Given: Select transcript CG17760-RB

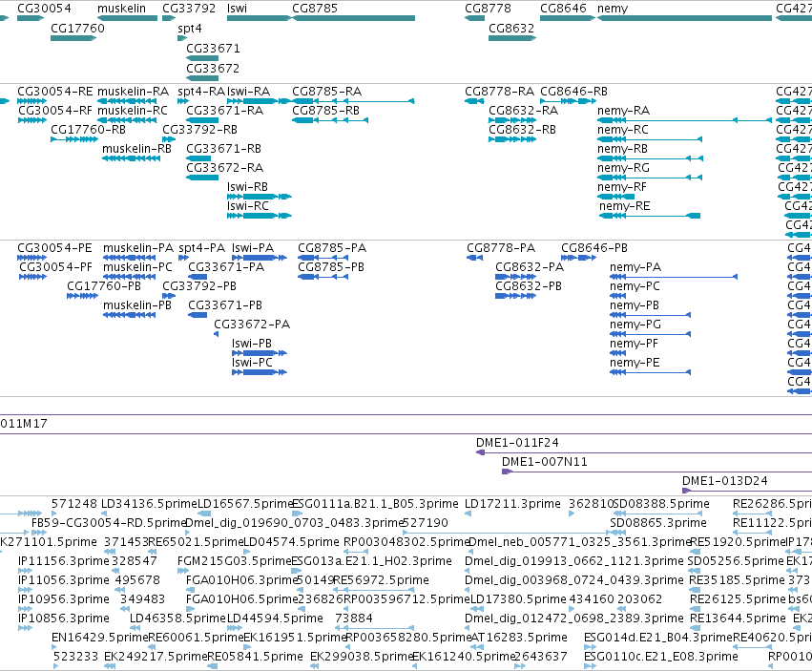Looking at the screenshot, I should 88,130.
